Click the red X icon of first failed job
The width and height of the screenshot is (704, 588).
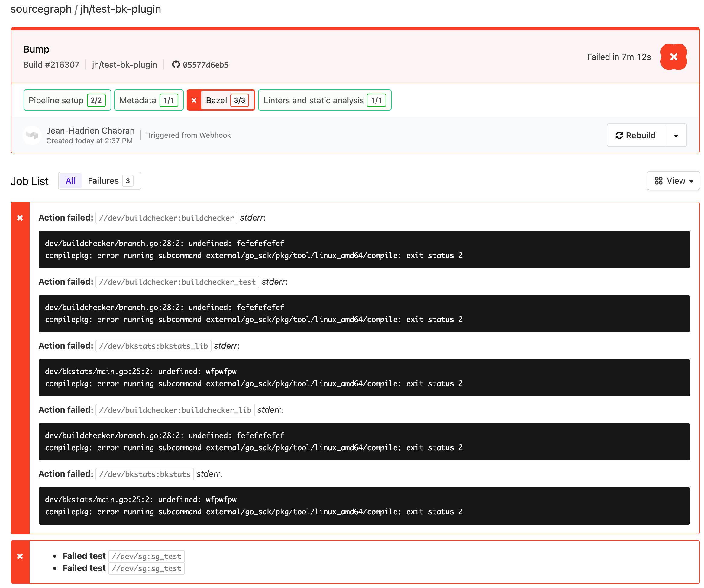(x=20, y=218)
